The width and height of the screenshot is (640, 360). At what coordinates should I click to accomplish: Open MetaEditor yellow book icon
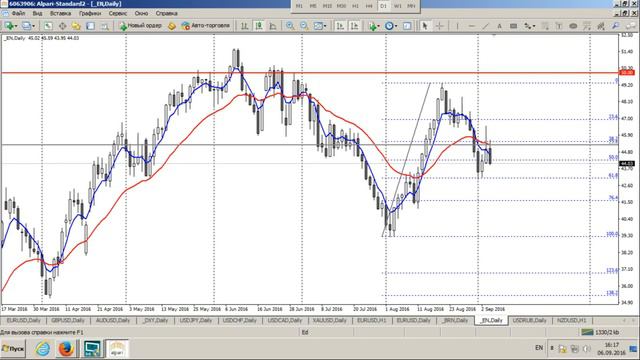[172, 26]
